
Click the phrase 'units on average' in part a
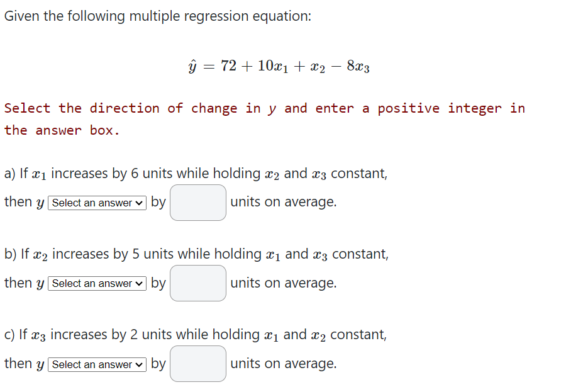(283, 202)
